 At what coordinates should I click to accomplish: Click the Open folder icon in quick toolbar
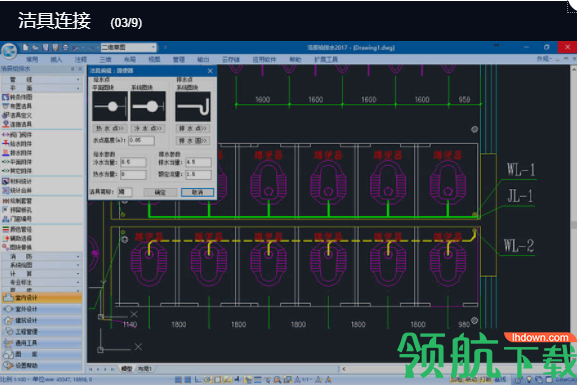pyautogui.click(x=35, y=47)
